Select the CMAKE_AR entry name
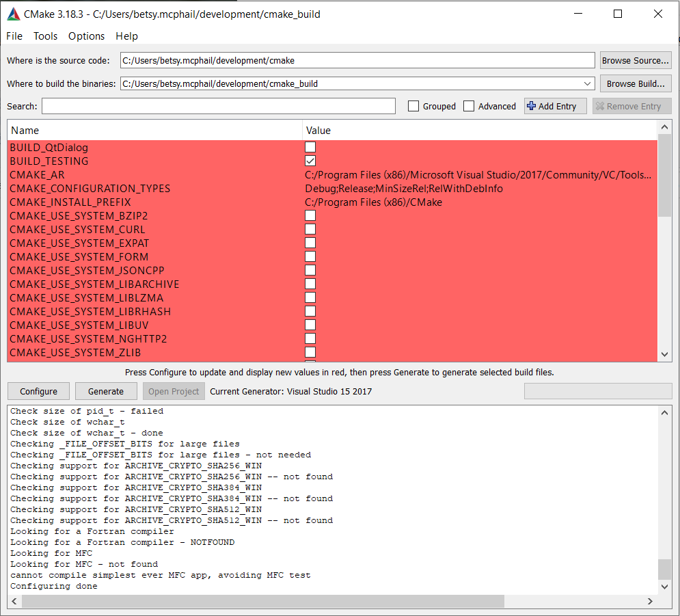 pos(38,175)
